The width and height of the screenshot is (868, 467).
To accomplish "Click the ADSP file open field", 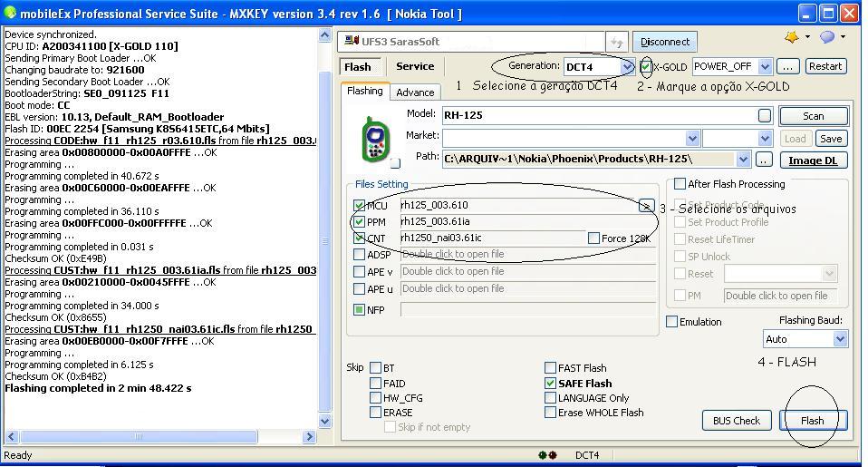I will [x=527, y=254].
